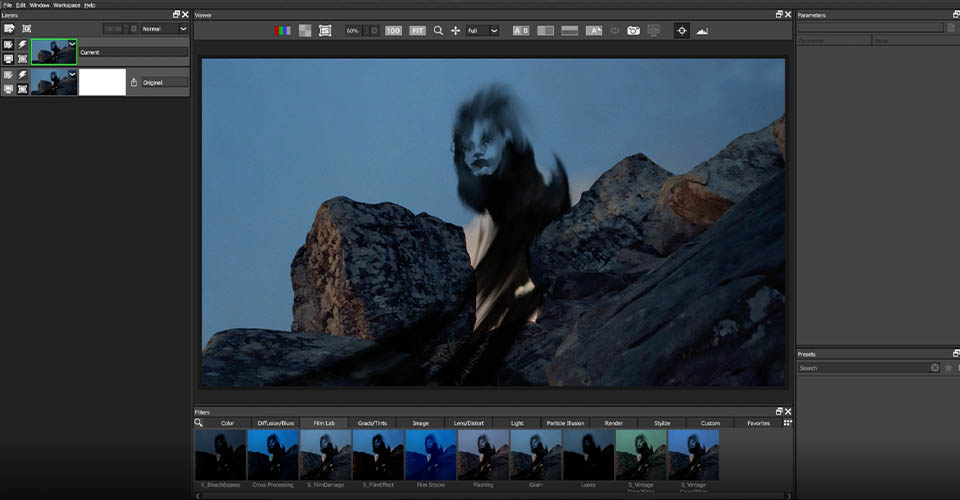960x500 pixels.
Task: Switch to the Favorites filters tab
Action: (759, 423)
